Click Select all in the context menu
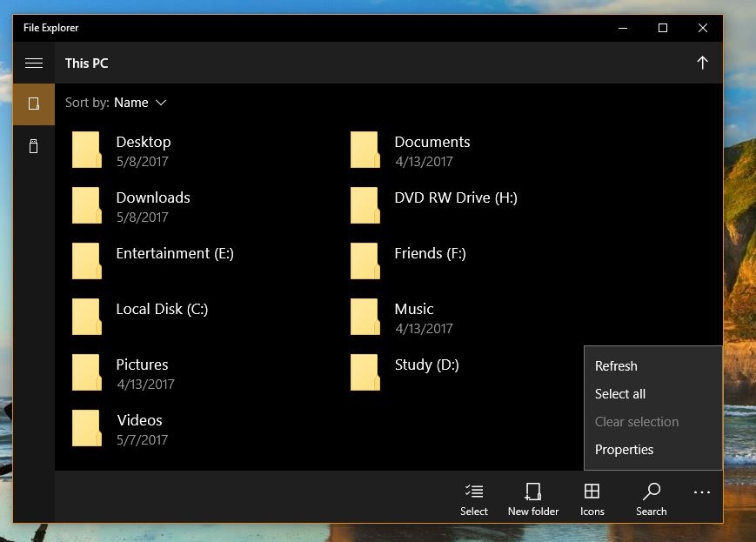The image size is (756, 542). click(x=620, y=393)
